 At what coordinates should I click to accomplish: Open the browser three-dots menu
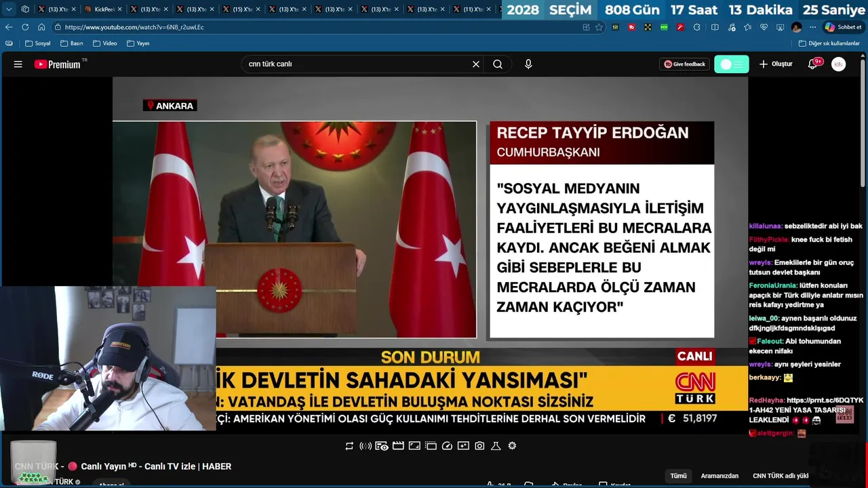[x=812, y=27]
